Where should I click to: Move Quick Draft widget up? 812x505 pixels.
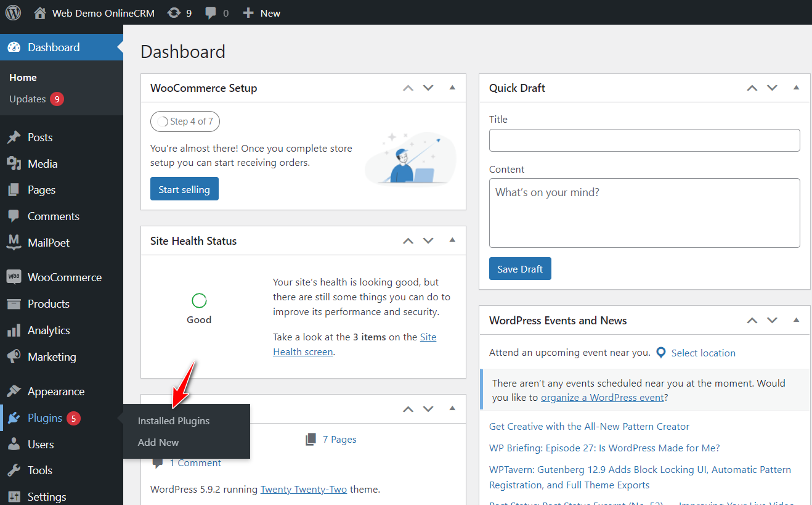752,88
